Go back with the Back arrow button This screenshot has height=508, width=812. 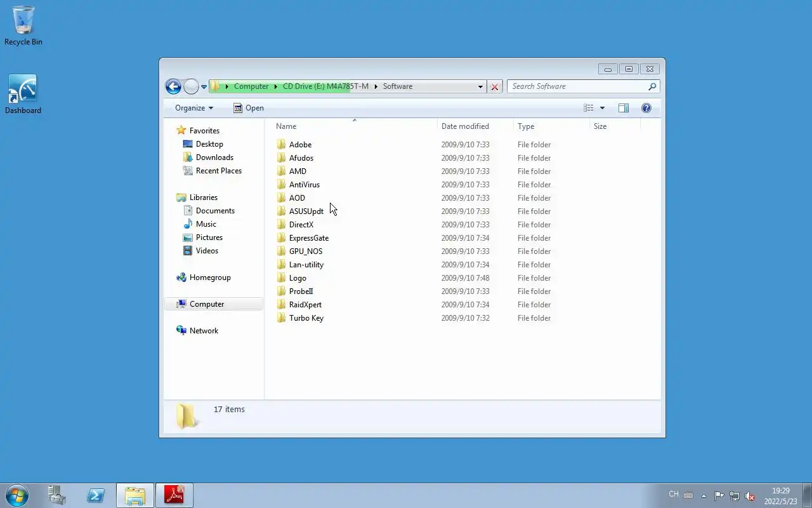click(x=173, y=86)
